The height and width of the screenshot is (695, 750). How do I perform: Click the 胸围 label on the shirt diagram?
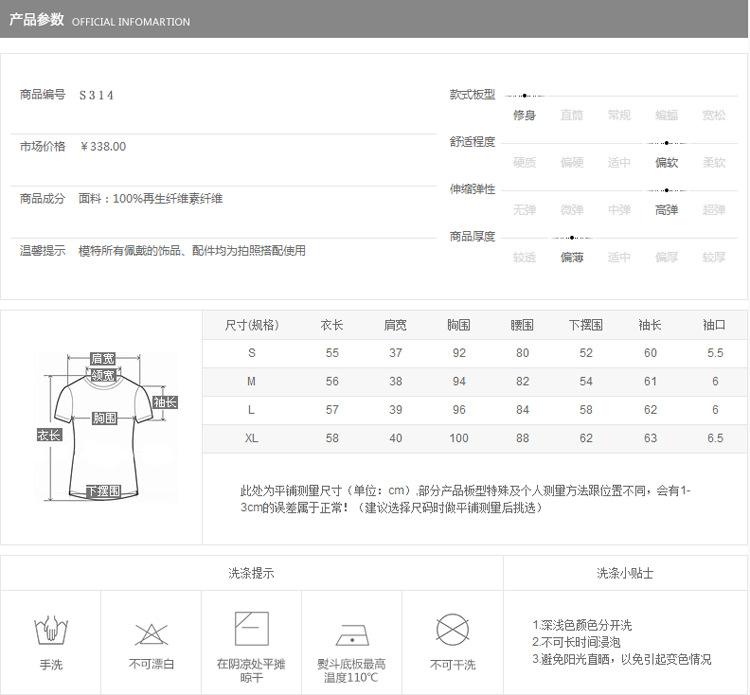coord(105,418)
